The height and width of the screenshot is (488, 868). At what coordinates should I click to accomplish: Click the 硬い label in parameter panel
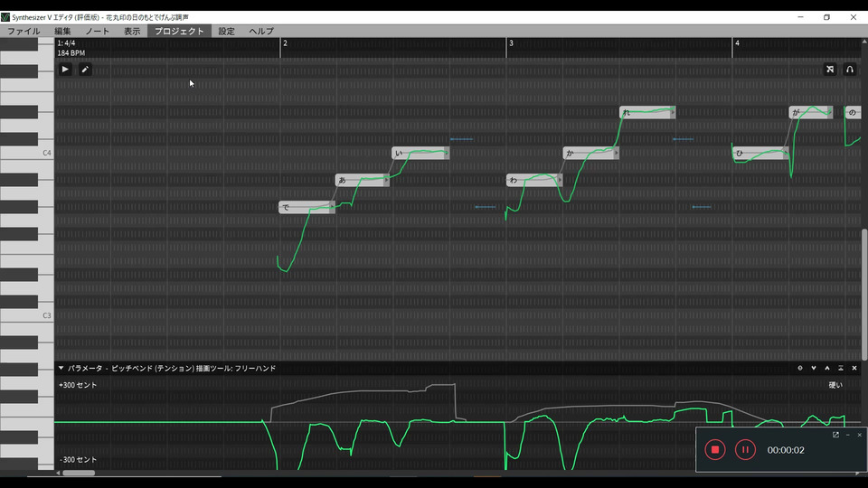coord(835,385)
